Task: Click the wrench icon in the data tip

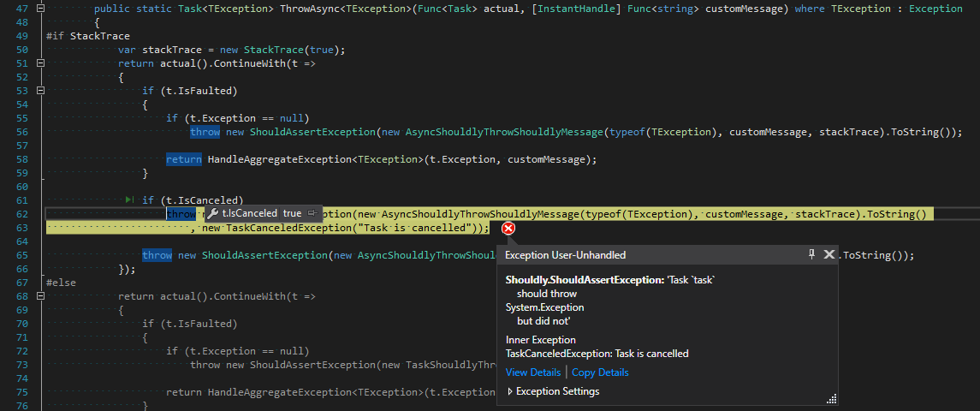Action: pyautogui.click(x=212, y=213)
